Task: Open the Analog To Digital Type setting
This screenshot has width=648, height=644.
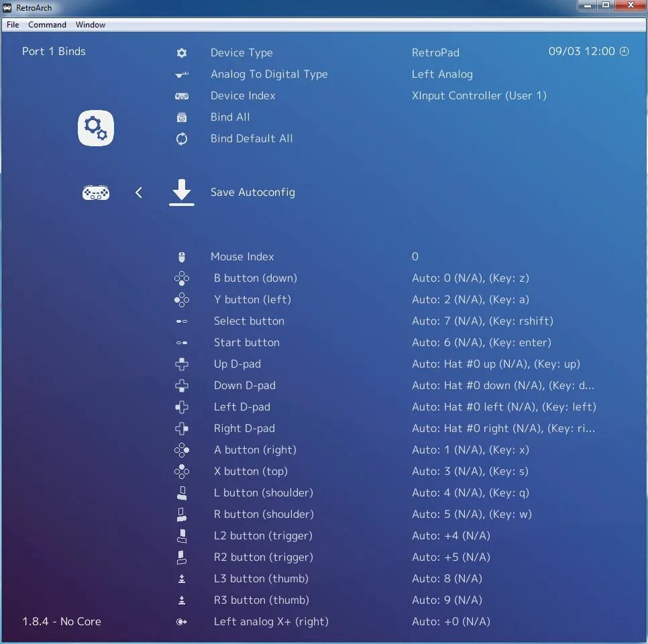Action: [269, 74]
